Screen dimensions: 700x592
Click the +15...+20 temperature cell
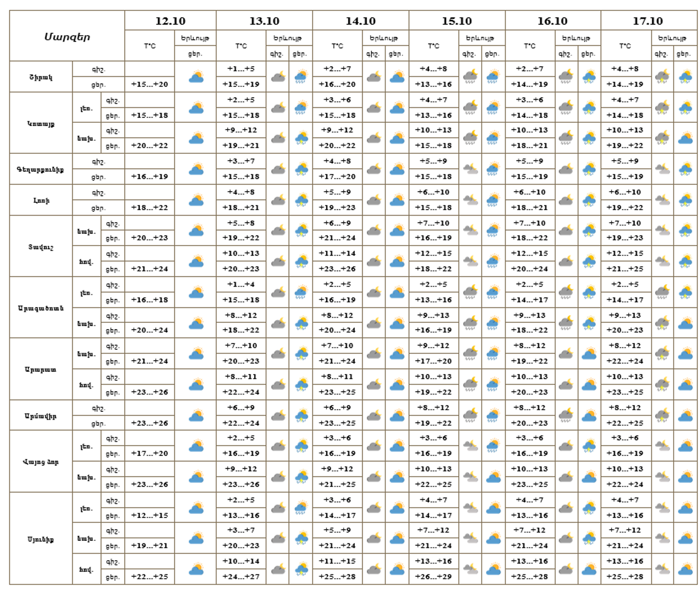pos(149,85)
